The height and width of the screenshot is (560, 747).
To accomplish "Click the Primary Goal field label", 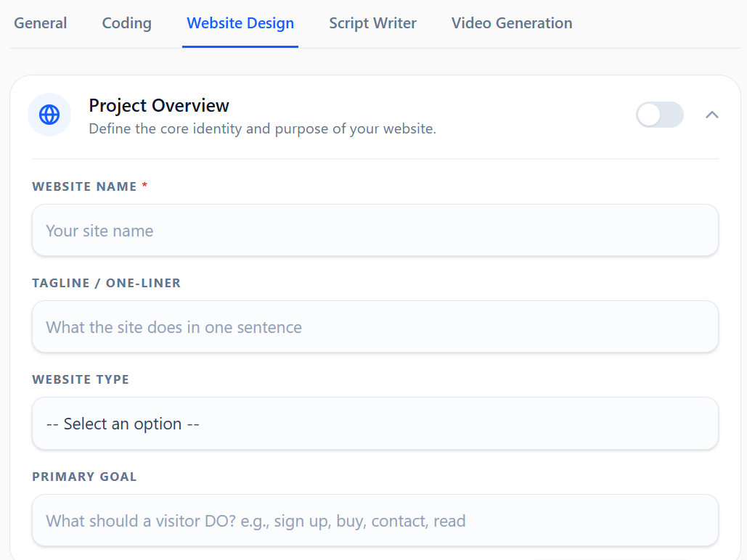I will (x=84, y=477).
